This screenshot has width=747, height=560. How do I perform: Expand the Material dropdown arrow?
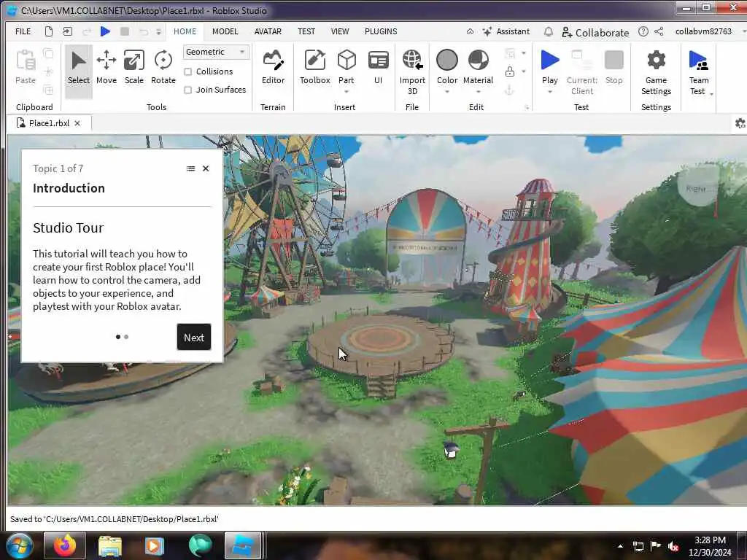[x=478, y=92]
